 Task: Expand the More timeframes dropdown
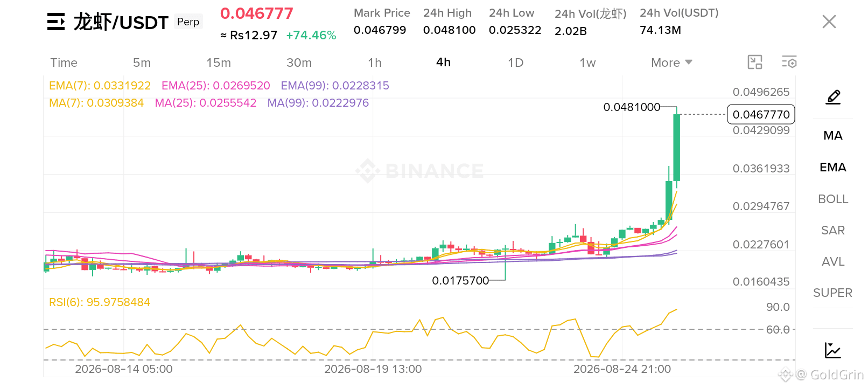(x=671, y=63)
